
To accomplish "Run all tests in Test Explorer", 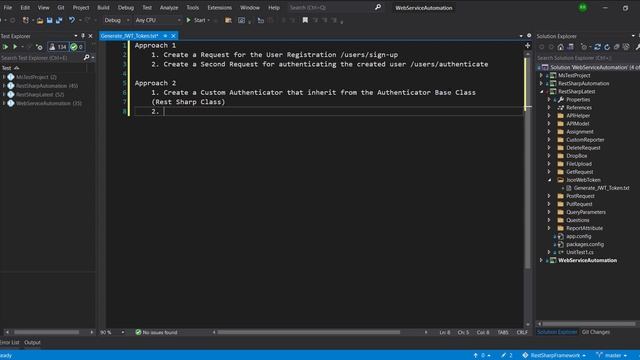I will coord(5,47).
